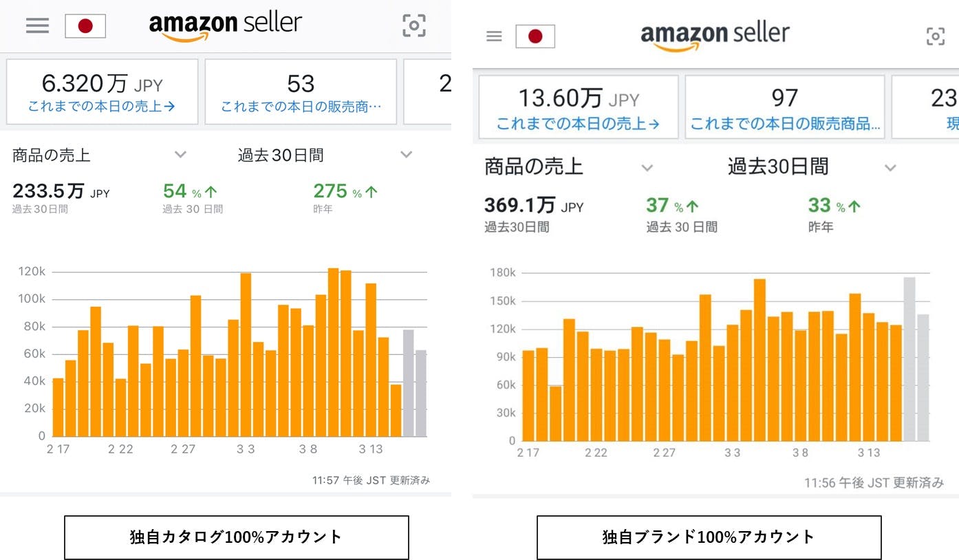This screenshot has width=959, height=560.
Task: Open the 97 units sold card
Action: point(784,107)
